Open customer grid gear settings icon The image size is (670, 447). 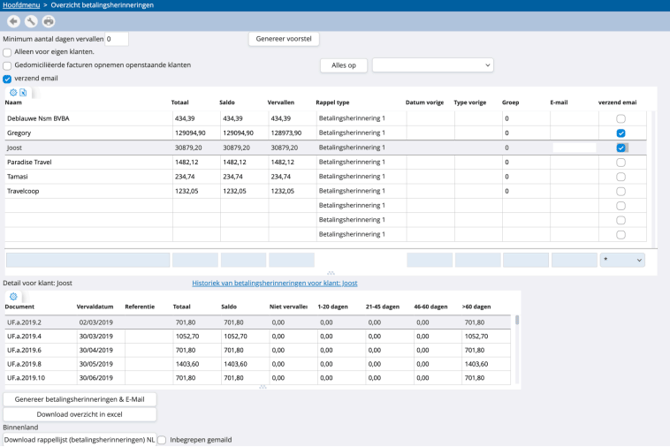[13, 92]
